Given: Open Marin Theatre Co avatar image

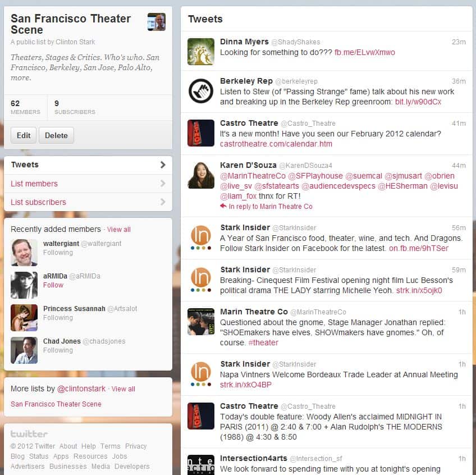Looking at the screenshot, I should point(200,322).
